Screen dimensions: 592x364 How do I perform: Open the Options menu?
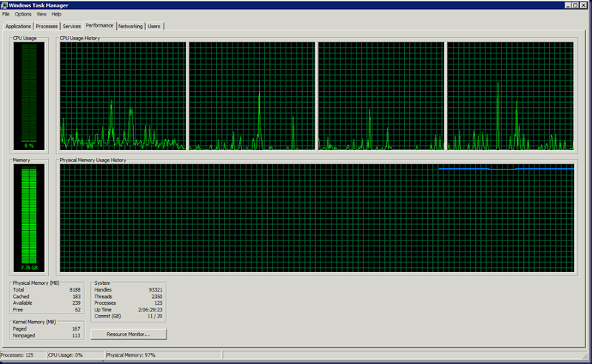pyautogui.click(x=23, y=14)
